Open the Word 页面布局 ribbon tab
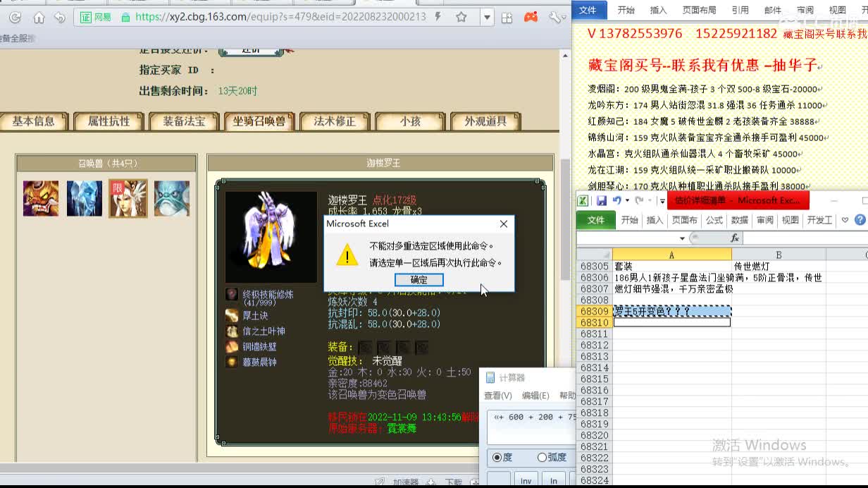Image resolution: width=868 pixels, height=488 pixels. coord(699,10)
